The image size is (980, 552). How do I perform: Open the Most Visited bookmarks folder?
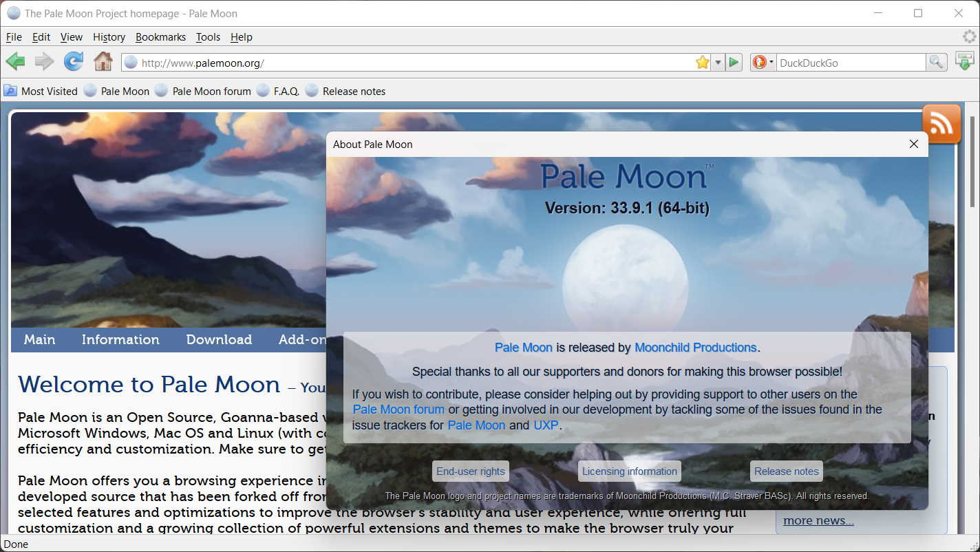[41, 91]
